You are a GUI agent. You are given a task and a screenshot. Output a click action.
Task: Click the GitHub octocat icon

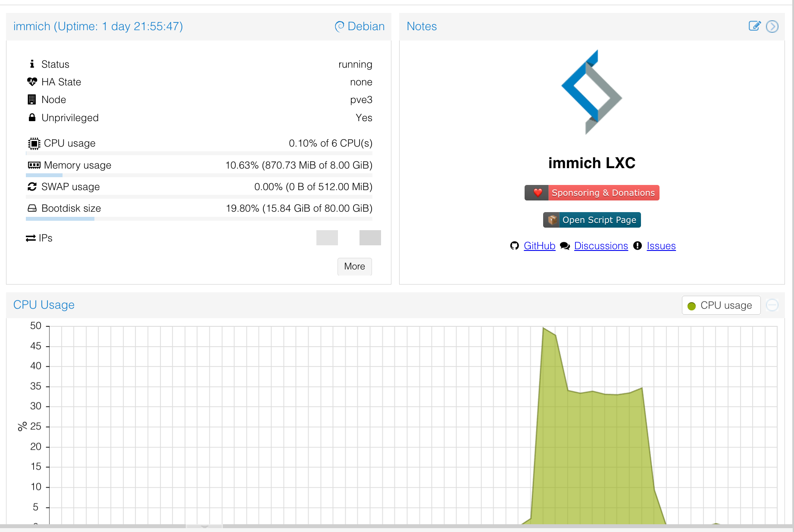pyautogui.click(x=514, y=246)
